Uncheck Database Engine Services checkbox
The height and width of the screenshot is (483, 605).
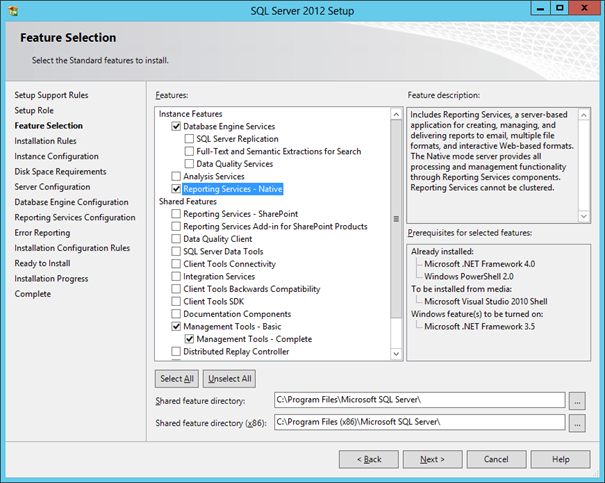tap(176, 126)
